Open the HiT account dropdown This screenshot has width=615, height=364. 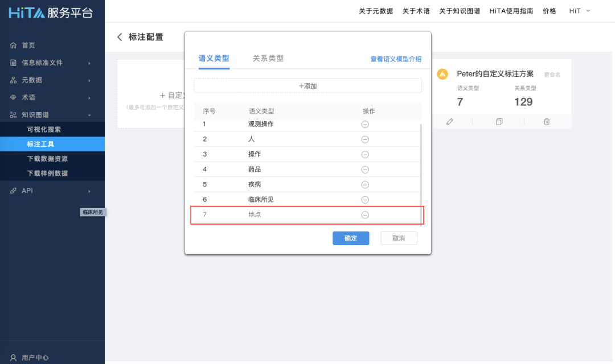coord(580,11)
